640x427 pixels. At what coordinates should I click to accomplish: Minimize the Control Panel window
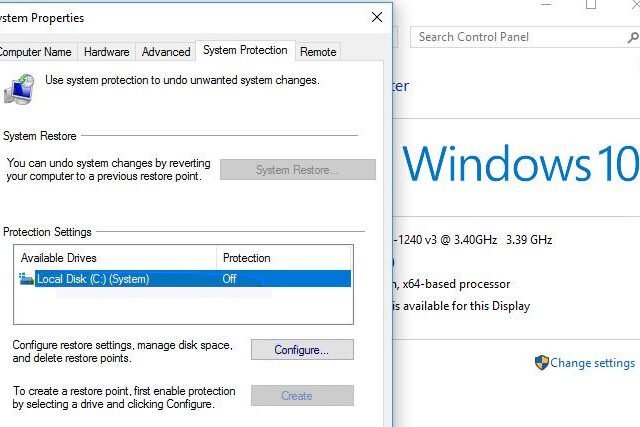click(545, 5)
